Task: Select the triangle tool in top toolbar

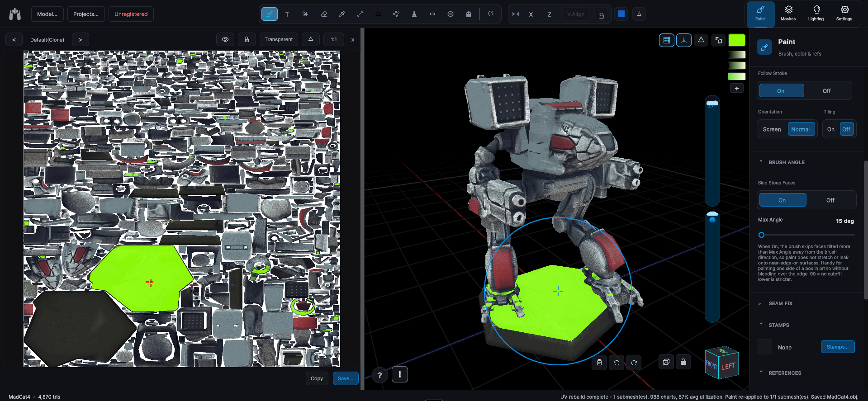Action: (378, 14)
